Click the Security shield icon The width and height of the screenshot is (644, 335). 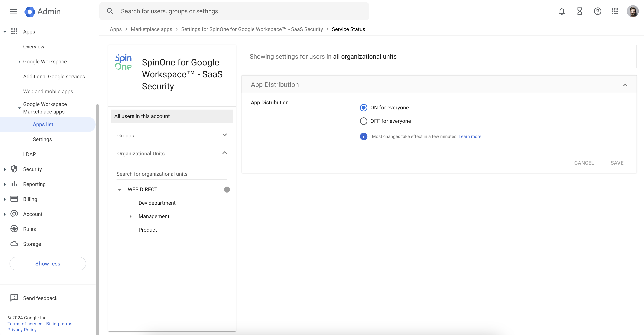pyautogui.click(x=14, y=169)
